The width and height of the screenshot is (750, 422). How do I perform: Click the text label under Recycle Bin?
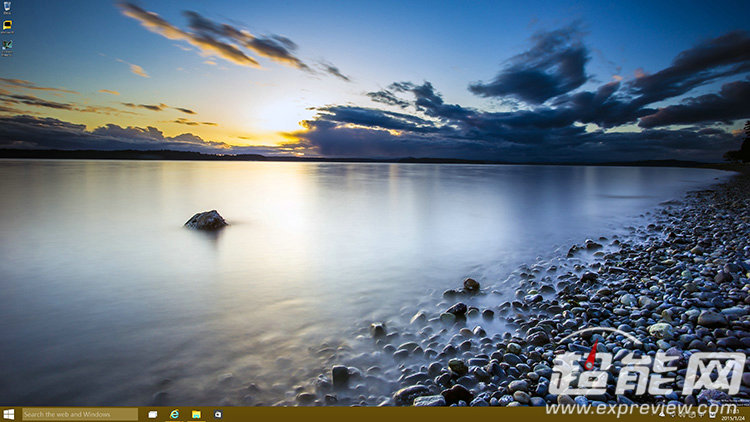pyautogui.click(x=7, y=14)
